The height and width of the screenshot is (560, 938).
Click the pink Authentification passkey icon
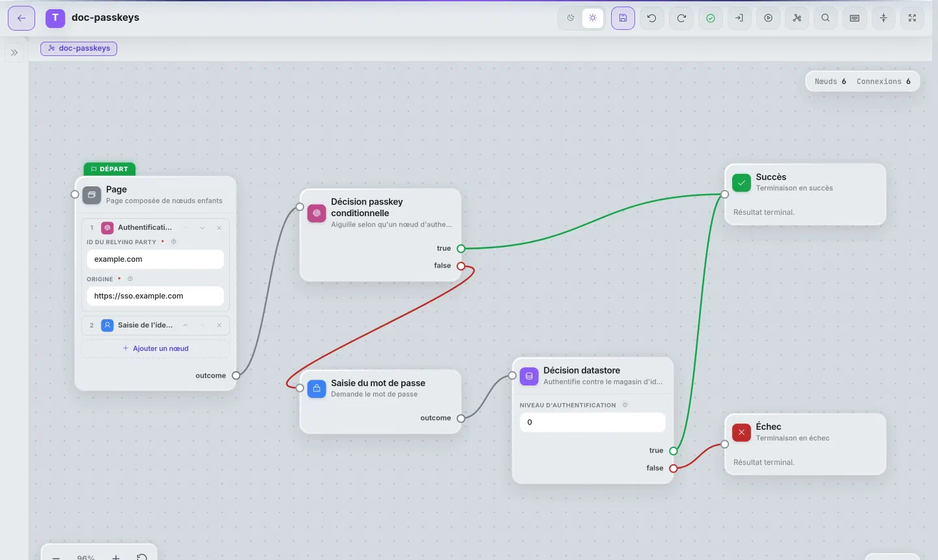[x=107, y=228]
